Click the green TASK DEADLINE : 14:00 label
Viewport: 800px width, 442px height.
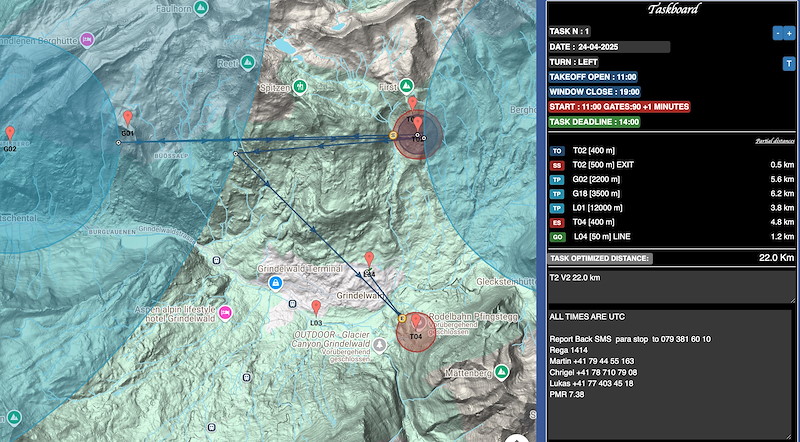594,122
